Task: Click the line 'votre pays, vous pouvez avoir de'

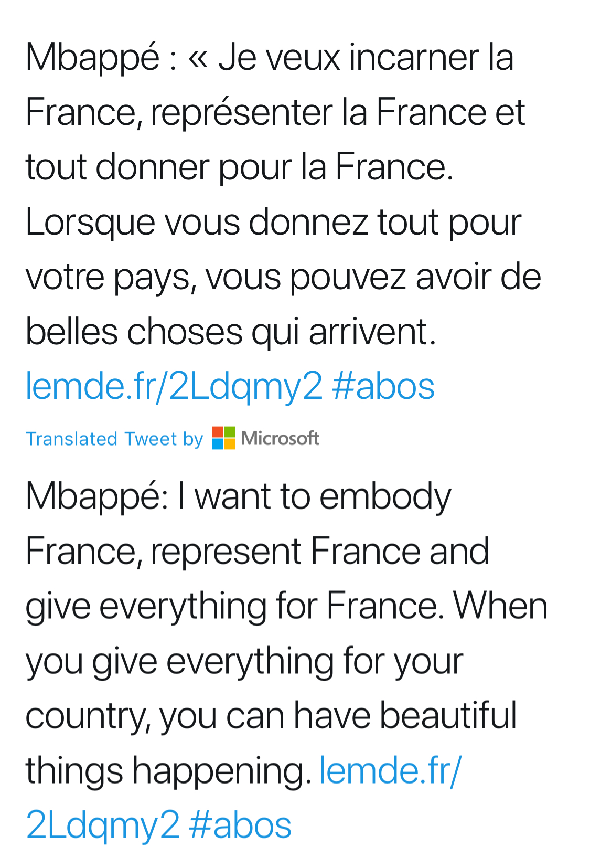Action: 283,277
